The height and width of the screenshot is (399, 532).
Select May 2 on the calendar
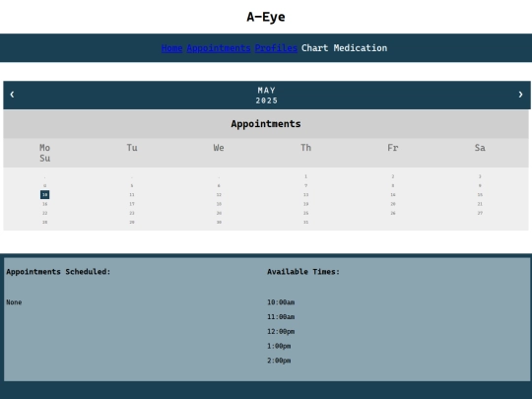pyautogui.click(x=393, y=176)
